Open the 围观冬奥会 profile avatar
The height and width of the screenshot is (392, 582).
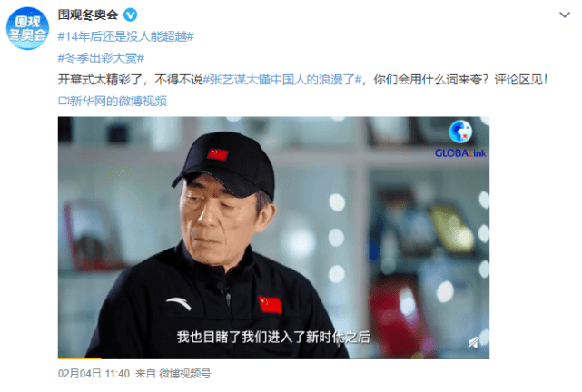point(27,28)
